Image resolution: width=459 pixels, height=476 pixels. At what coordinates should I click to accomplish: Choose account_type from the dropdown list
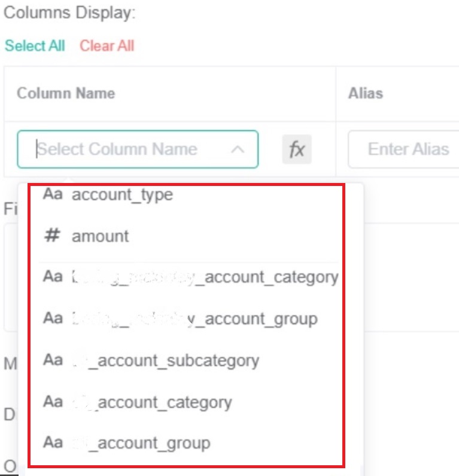tap(122, 195)
